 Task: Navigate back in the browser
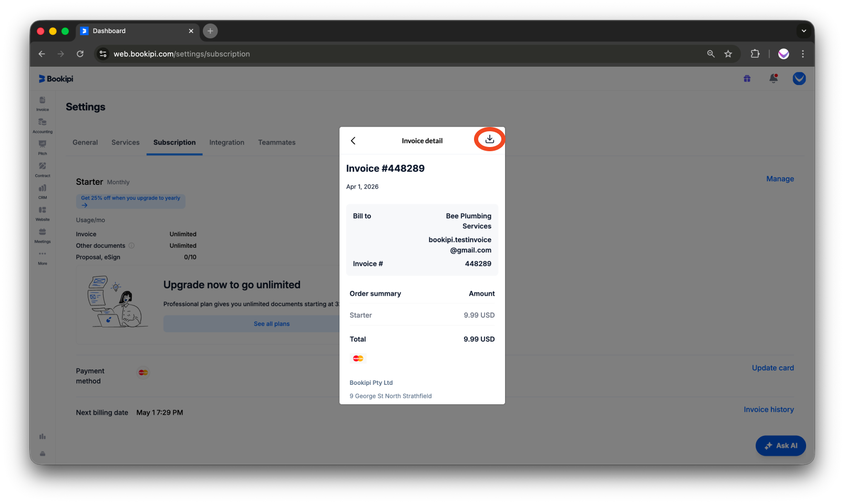tap(42, 54)
